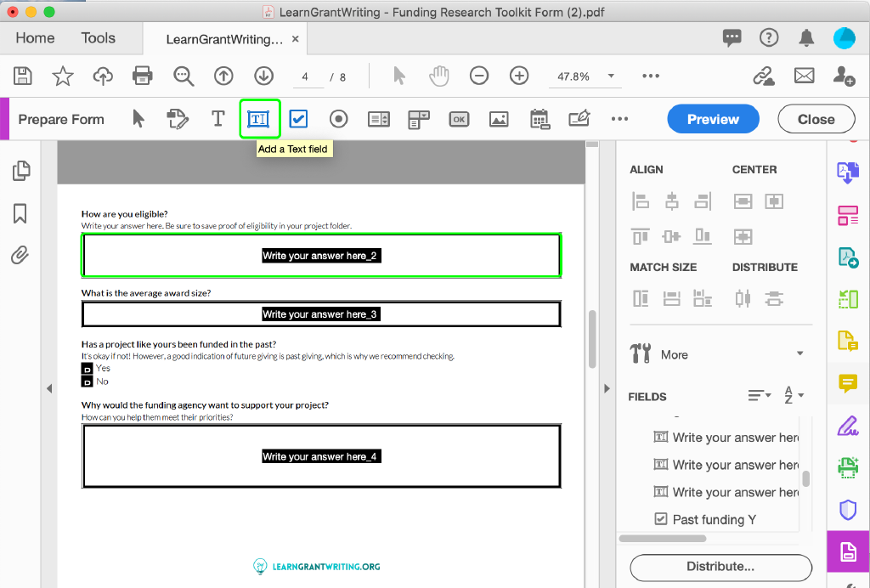The width and height of the screenshot is (870, 588).
Task: Select the Add Date field tool
Action: pos(540,119)
